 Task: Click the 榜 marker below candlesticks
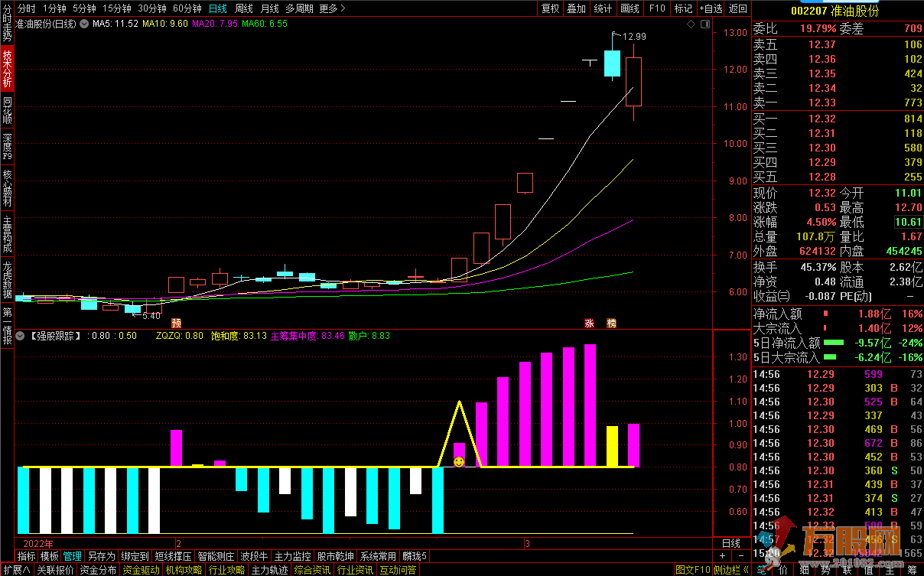pyautogui.click(x=611, y=324)
